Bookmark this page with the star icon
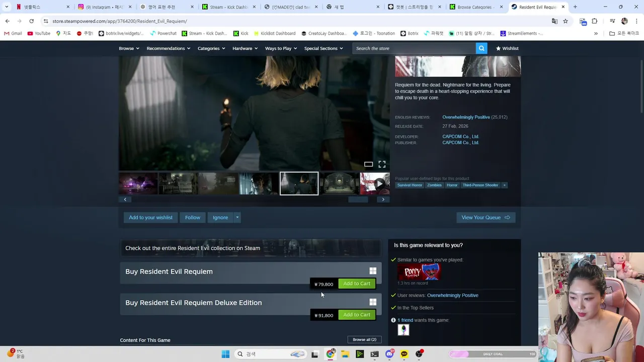Image resolution: width=644 pixels, height=362 pixels. click(x=566, y=21)
